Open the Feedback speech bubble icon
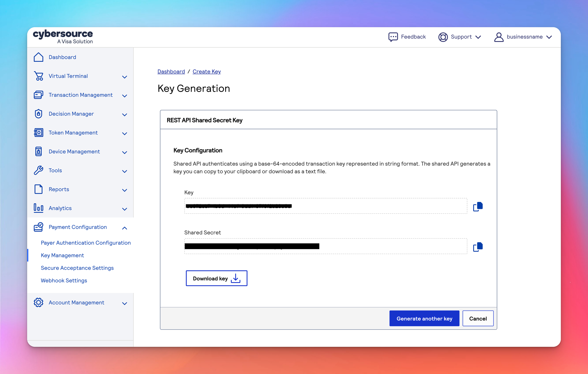This screenshot has height=374, width=588. [x=393, y=37]
